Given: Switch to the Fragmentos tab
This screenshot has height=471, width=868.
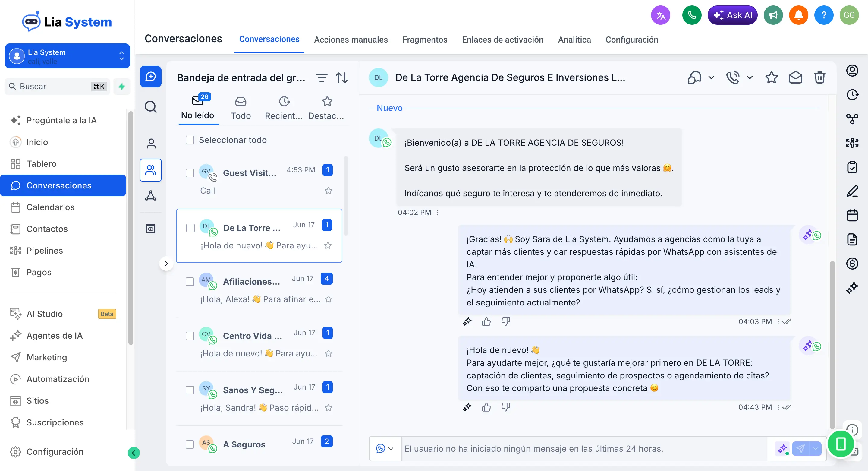Looking at the screenshot, I should pyautogui.click(x=425, y=40).
